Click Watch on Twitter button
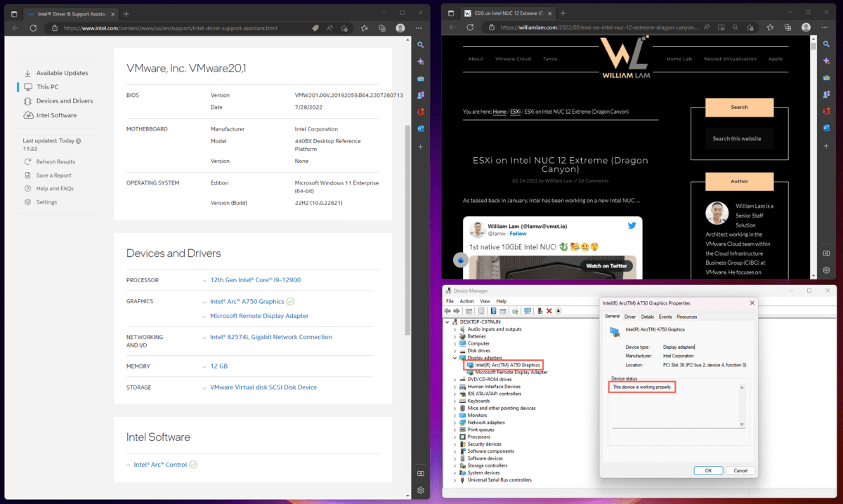The width and height of the screenshot is (843, 504). point(606,266)
